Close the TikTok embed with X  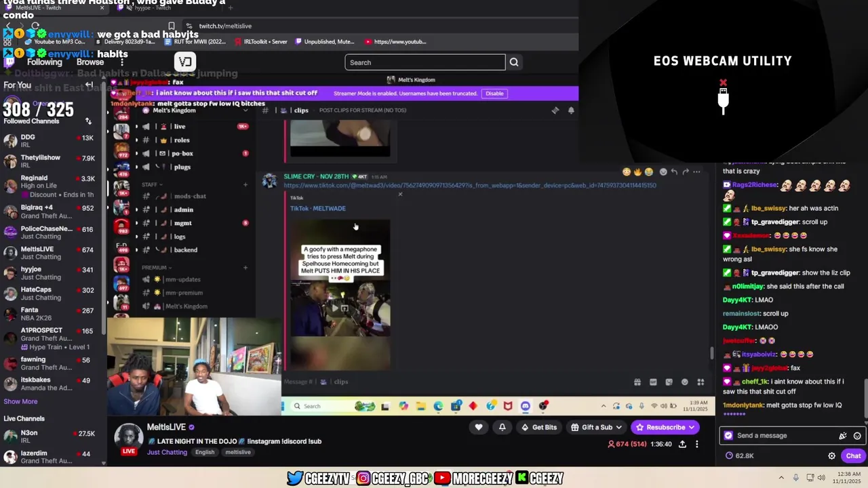400,195
